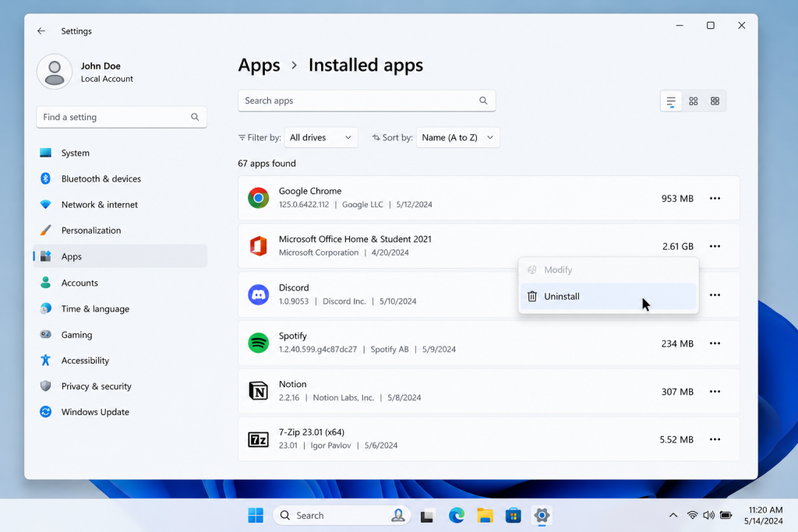Open Windows Update in the sidebar
The image size is (798, 532).
pyautogui.click(x=121, y=412)
